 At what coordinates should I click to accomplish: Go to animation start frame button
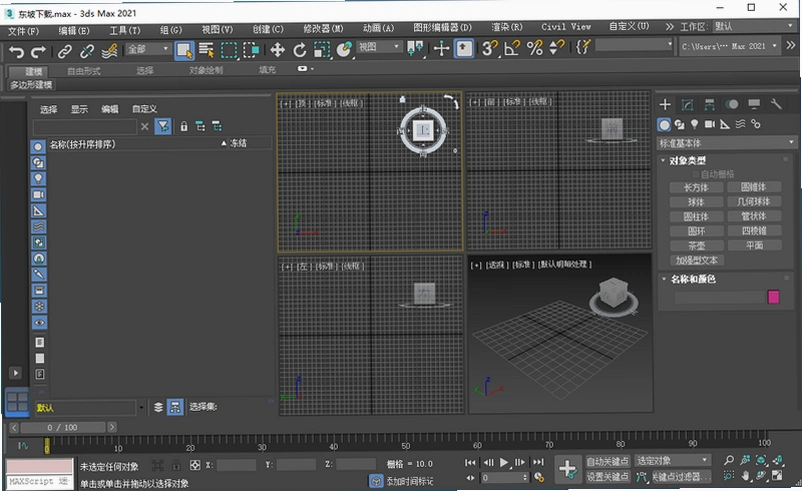(470, 462)
